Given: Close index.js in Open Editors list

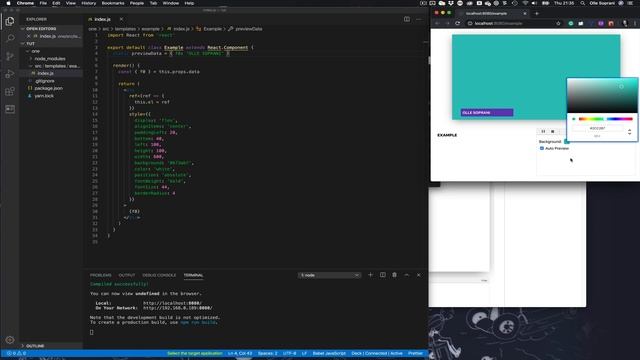Looking at the screenshot, I should point(29,36).
